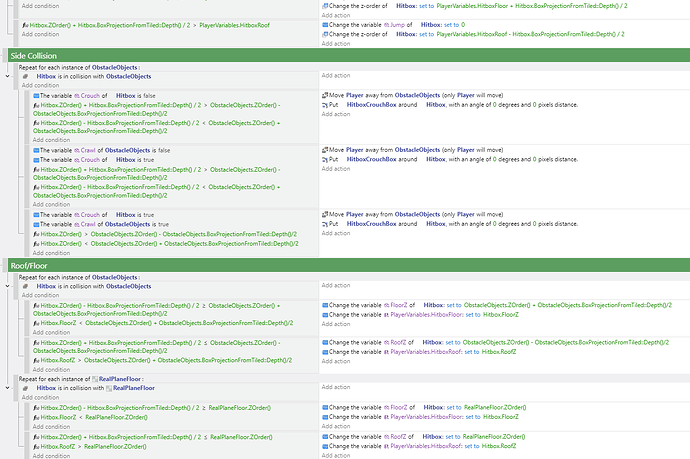Click icon of RoofZ set to RealPlaneFloor.ZOrder() action
The width and height of the screenshot is (690, 459).
pos(325,437)
